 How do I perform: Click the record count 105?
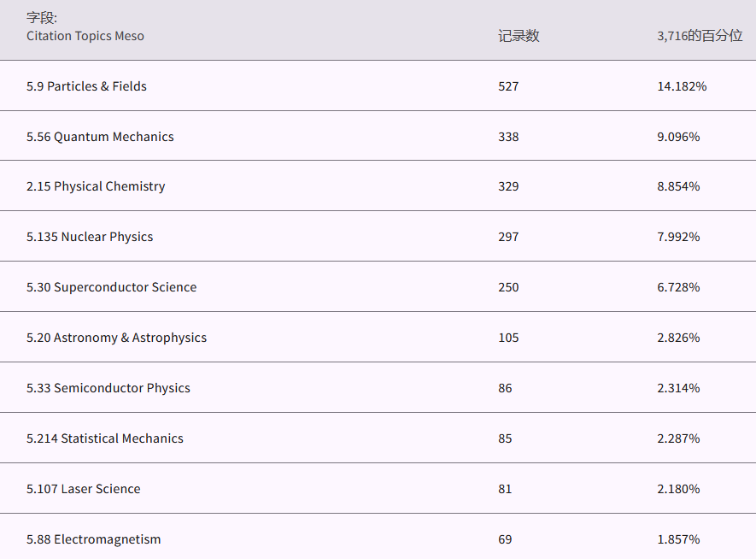[x=508, y=338]
